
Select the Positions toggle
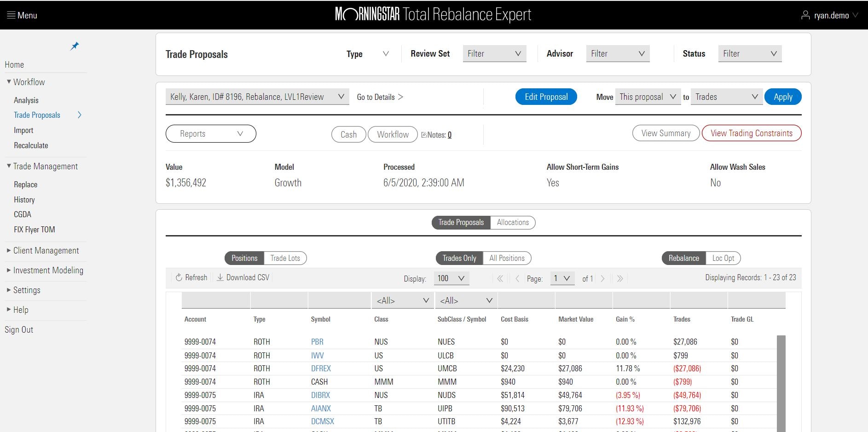pyautogui.click(x=244, y=258)
